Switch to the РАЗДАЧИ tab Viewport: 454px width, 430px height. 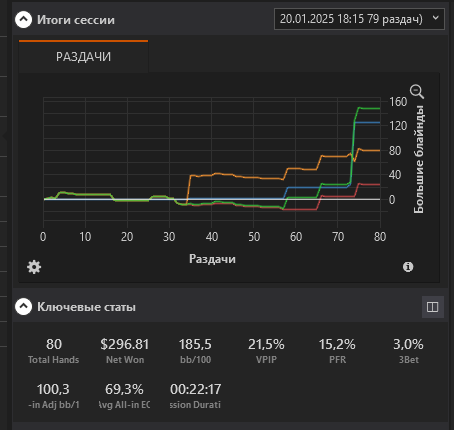coord(83,57)
